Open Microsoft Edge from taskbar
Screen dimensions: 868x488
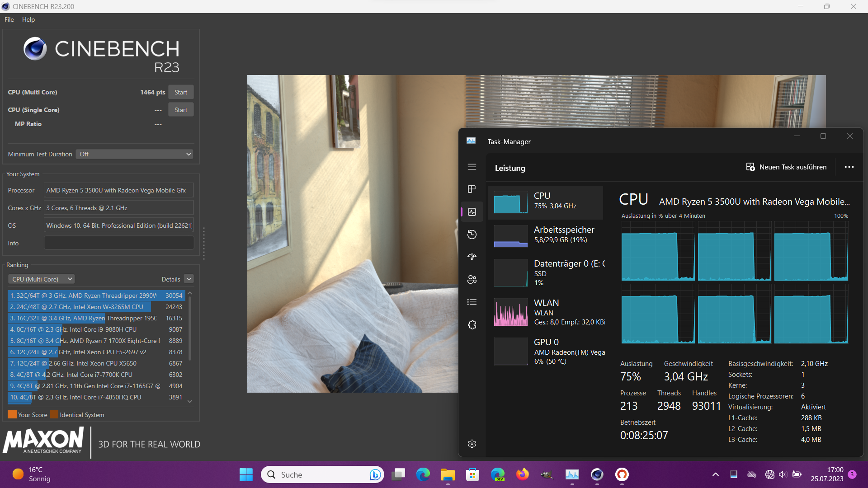coord(423,474)
